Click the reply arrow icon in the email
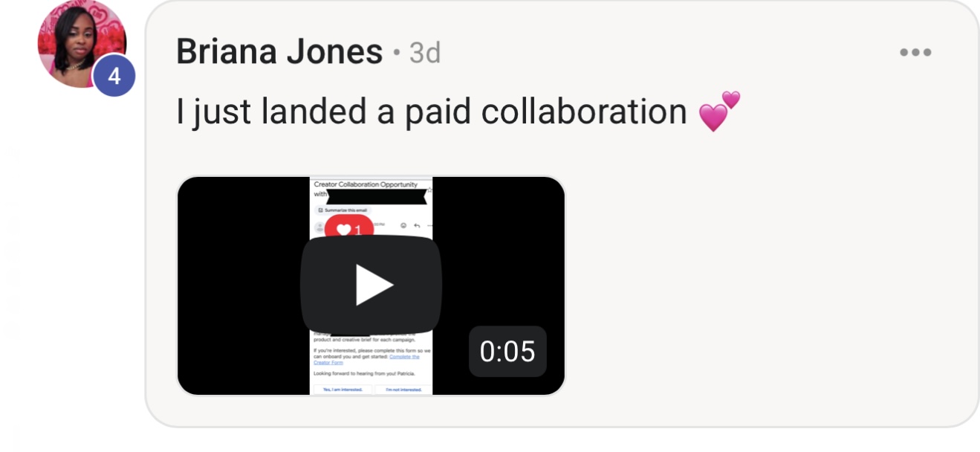This screenshot has height=452, width=980. (417, 225)
